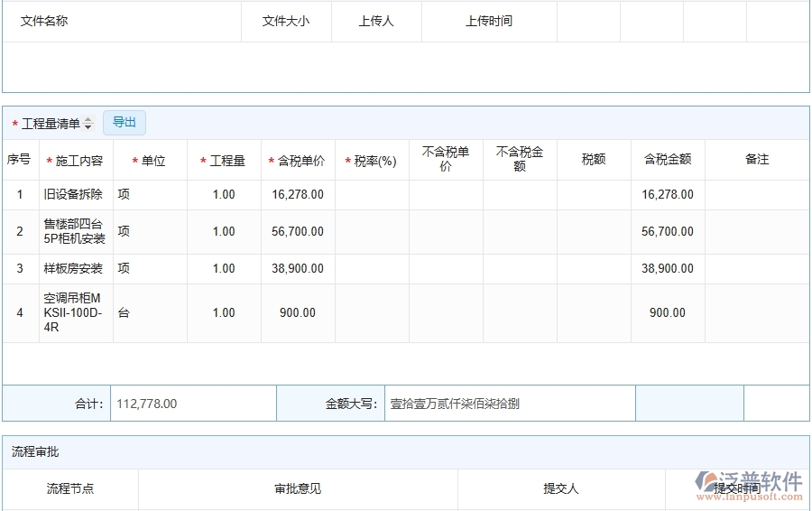Click the 上传时间 column header
Image resolution: width=812 pixels, height=511 pixels.
489,22
